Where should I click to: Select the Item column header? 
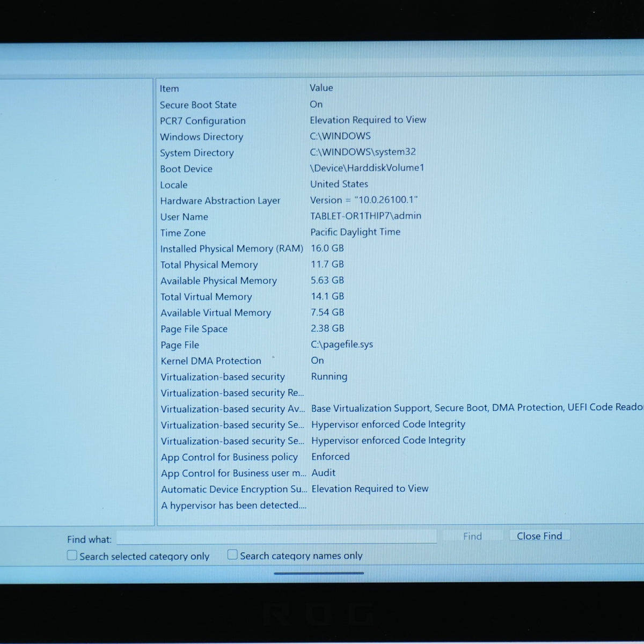[169, 89]
